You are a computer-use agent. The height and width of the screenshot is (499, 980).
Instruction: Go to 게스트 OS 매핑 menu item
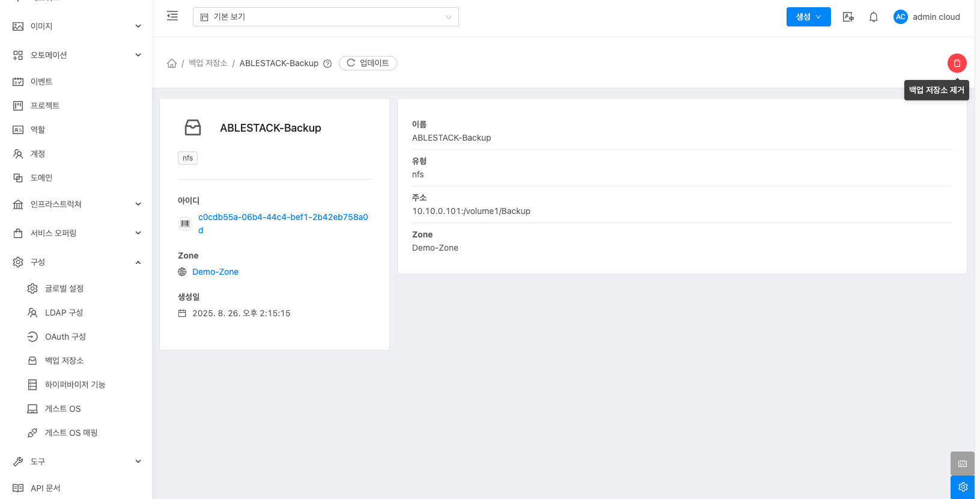(x=71, y=433)
